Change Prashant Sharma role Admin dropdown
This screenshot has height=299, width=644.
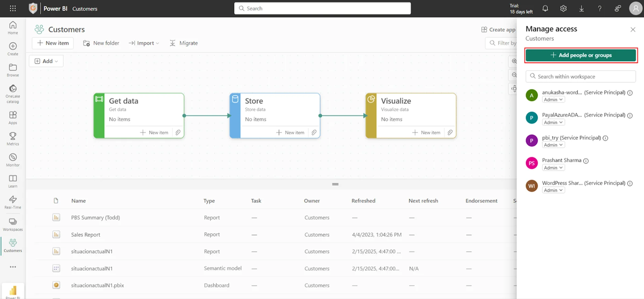(553, 168)
